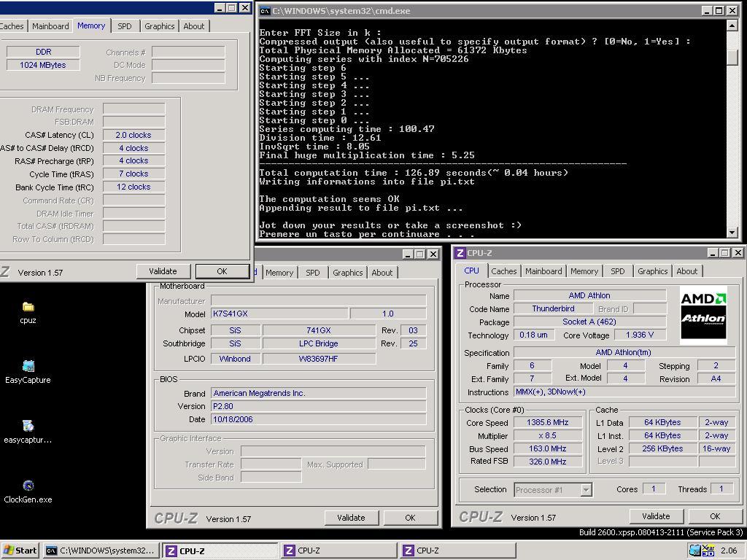Viewport: 747px width, 560px height.
Task: Click the Total computation time line in cmd
Action: click(414, 173)
